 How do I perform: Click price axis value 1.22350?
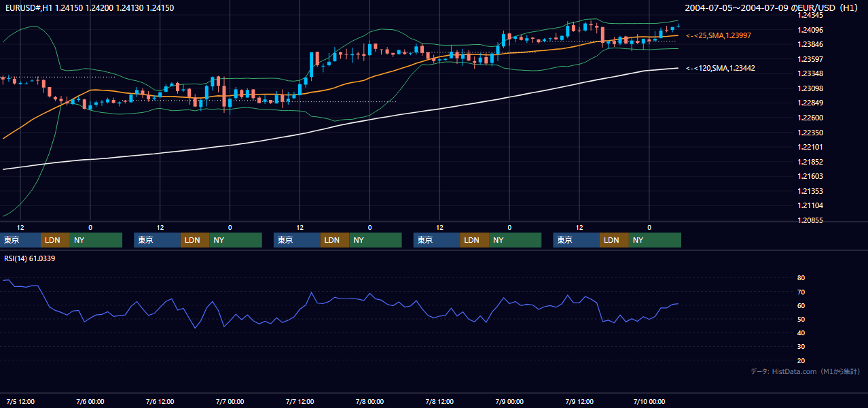(810, 133)
